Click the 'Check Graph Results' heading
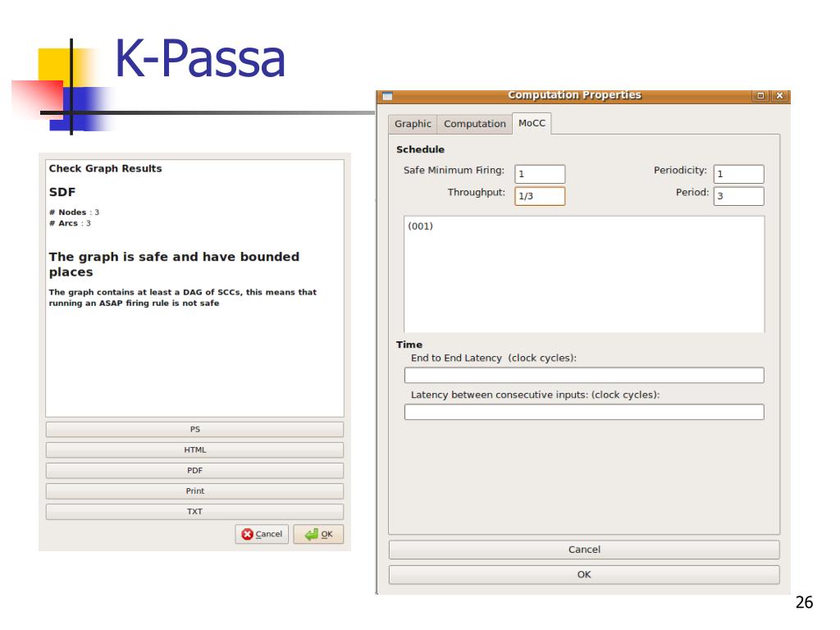This screenshot has width=840, height=630. click(x=106, y=168)
